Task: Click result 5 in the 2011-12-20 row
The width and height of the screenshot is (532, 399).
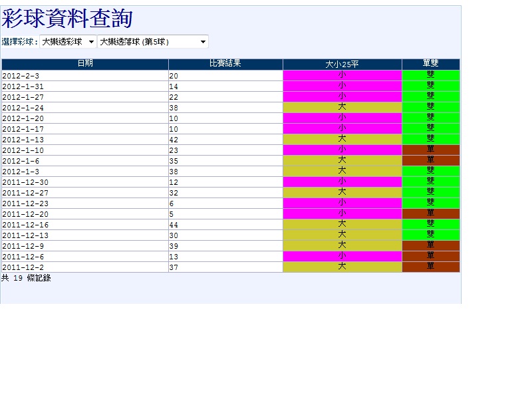Action: (225, 213)
